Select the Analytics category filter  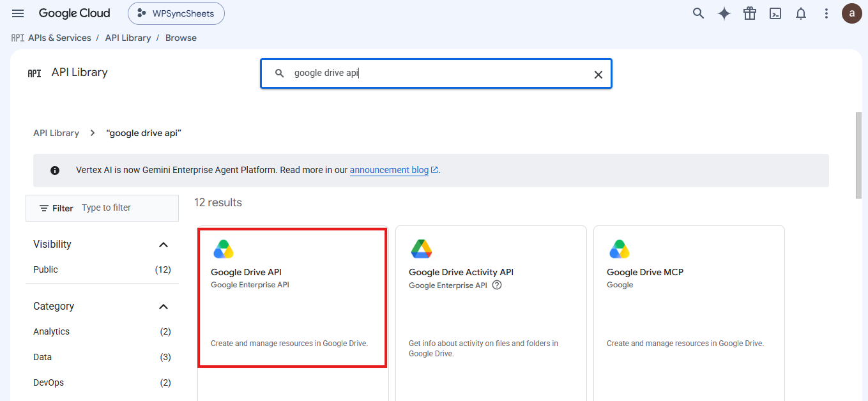(102, 331)
